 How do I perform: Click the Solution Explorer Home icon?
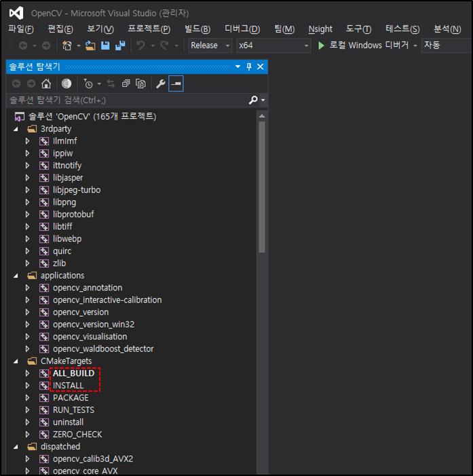pyautogui.click(x=46, y=84)
